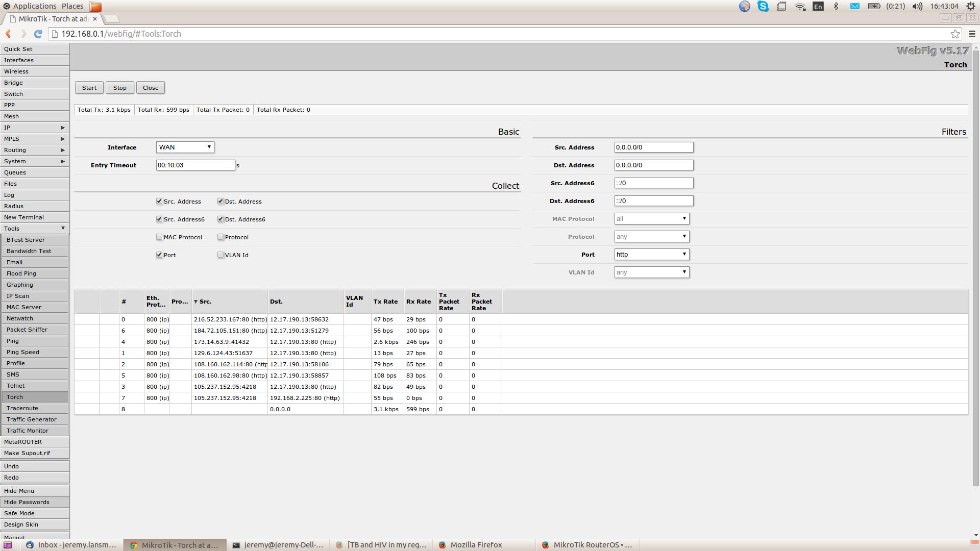Click the Stop button

(x=120, y=88)
